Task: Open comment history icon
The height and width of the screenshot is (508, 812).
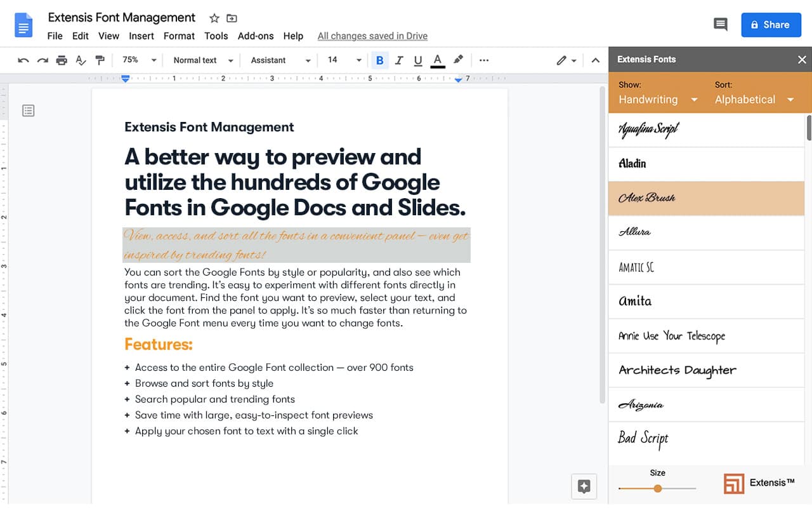Action: pos(720,25)
